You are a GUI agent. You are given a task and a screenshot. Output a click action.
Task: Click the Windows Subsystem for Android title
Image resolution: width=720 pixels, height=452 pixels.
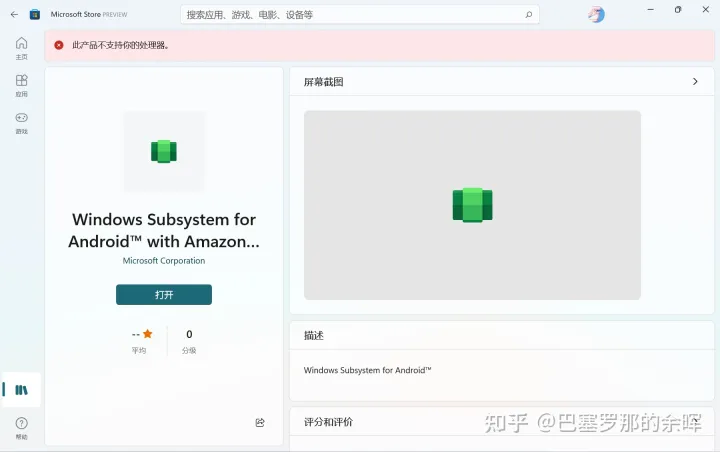(x=164, y=230)
